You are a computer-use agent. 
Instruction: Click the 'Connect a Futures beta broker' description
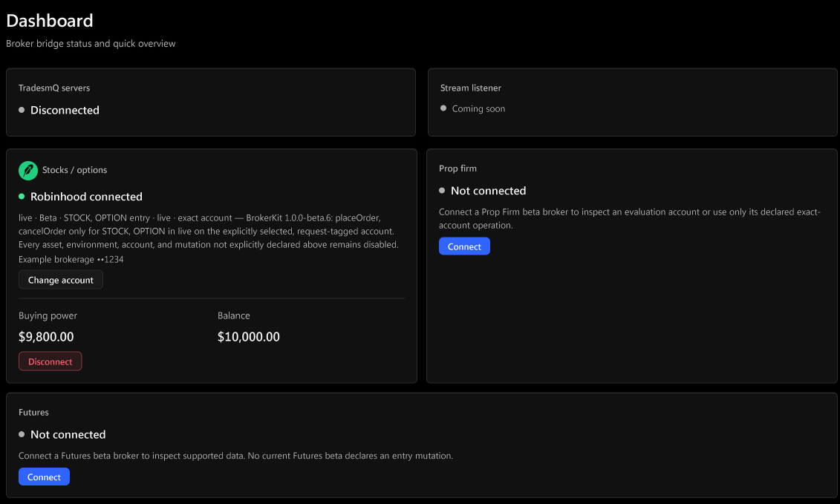(235, 456)
